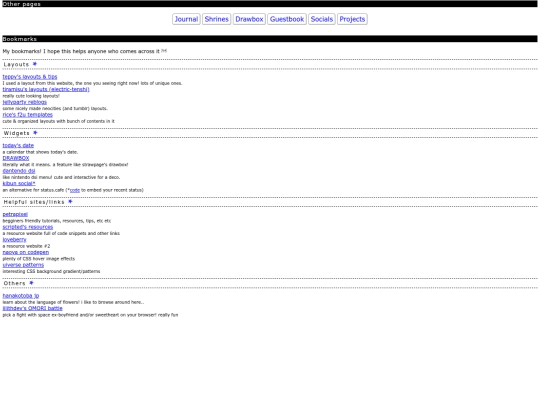The image size is (540, 405).
Task: Open the Socials page
Action: coord(322,19)
